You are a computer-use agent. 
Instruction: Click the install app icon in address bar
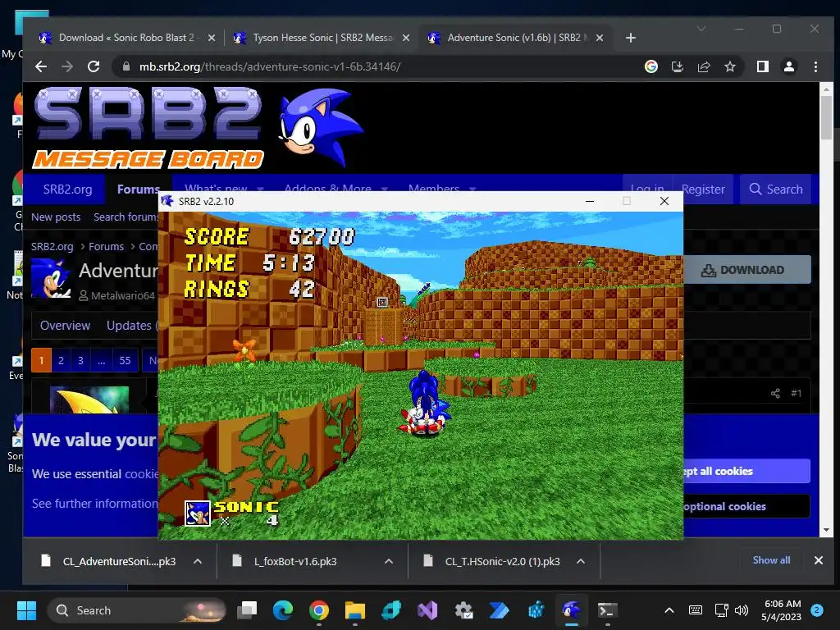(677, 66)
